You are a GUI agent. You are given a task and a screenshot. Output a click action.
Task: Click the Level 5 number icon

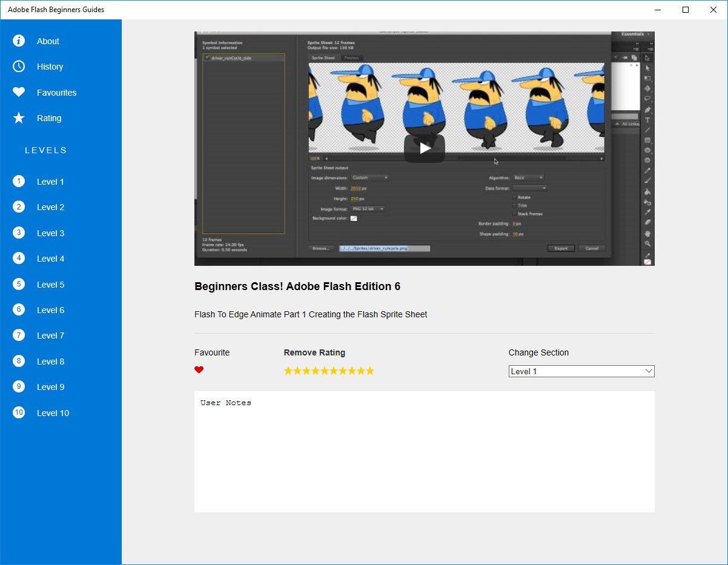pos(19,284)
